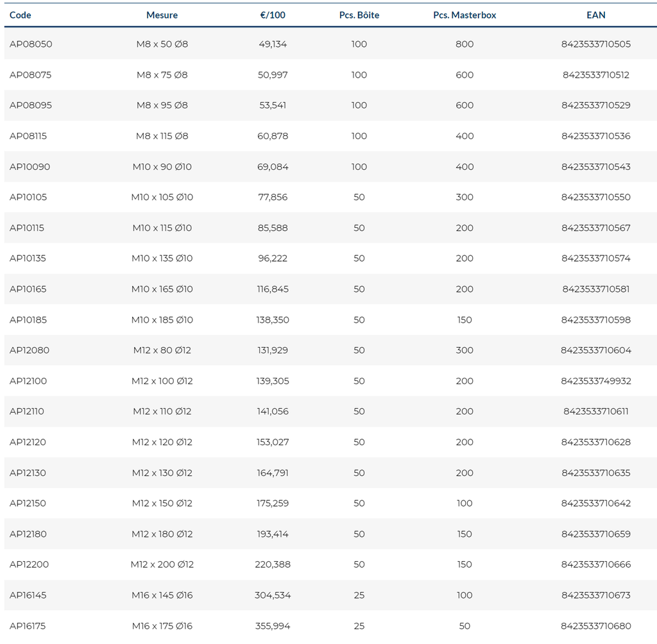Click EAN 8423533710512
The width and height of the screenshot is (657, 644).
(x=596, y=75)
